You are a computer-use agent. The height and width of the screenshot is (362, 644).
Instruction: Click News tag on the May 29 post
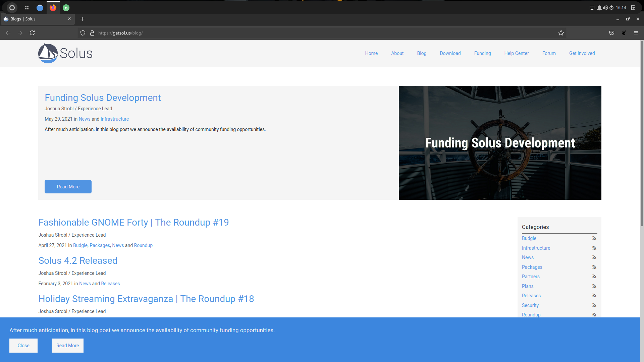(x=85, y=119)
